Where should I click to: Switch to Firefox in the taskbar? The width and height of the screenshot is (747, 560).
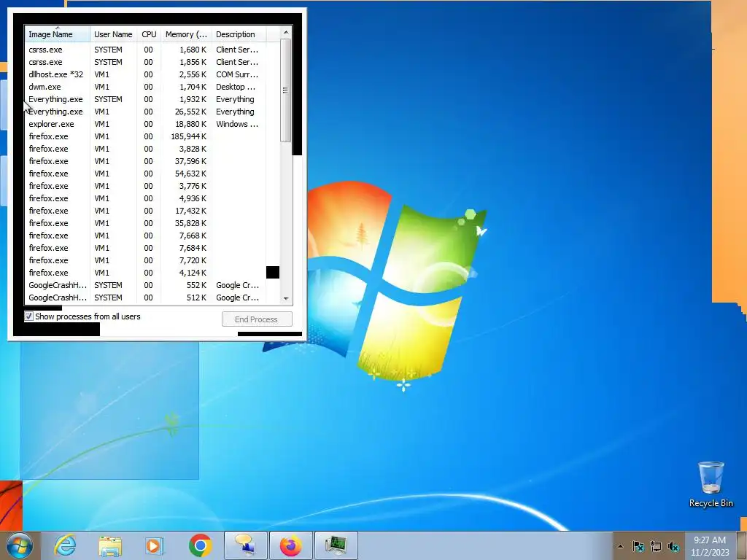tap(290, 545)
